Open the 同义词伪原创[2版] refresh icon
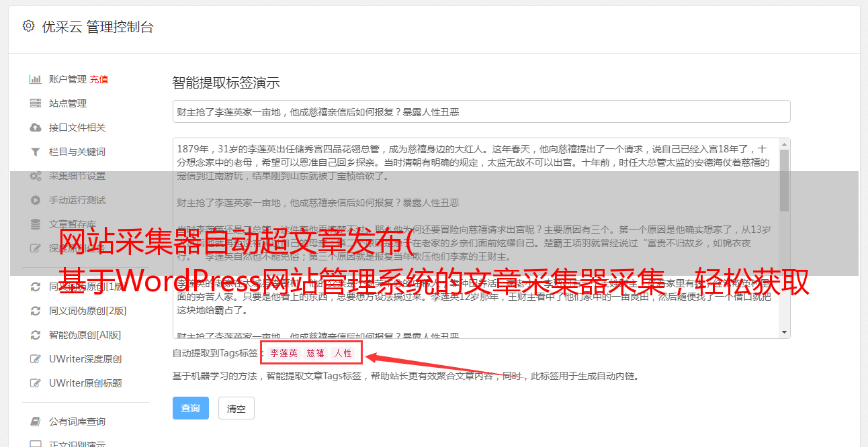 [36, 311]
